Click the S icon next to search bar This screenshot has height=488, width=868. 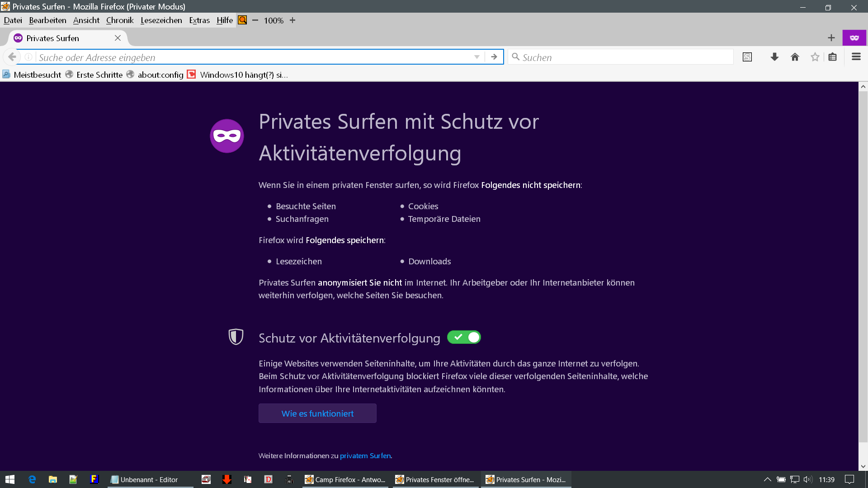747,57
